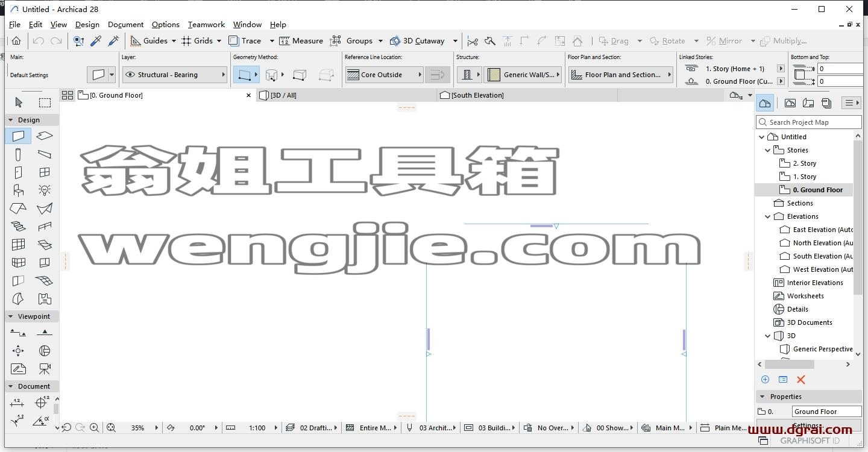The image size is (868, 452).
Task: Click the Measure button
Action: point(301,41)
